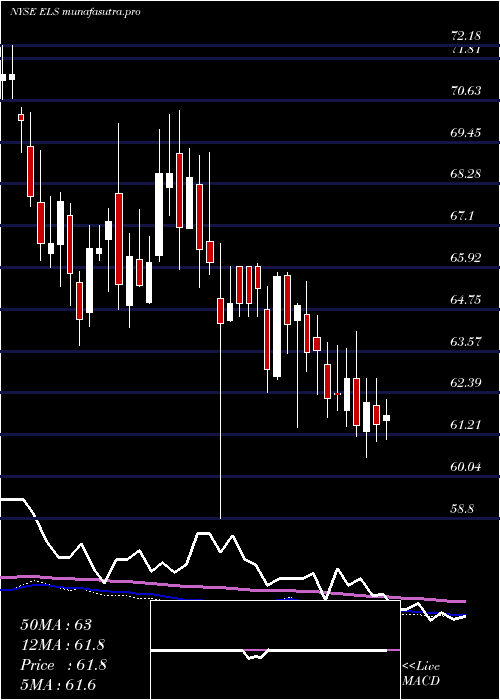The image size is (500, 700).
Task: Click the 58.8 price axis label
Action: 462,509
